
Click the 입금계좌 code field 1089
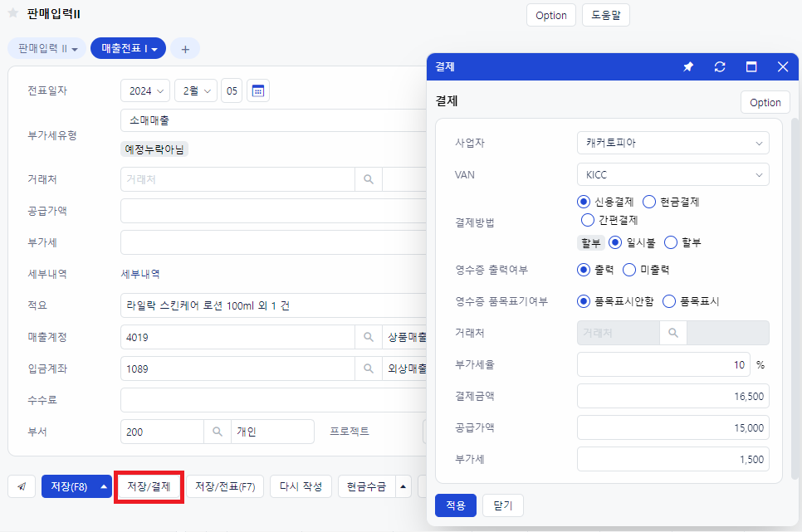[x=237, y=368]
